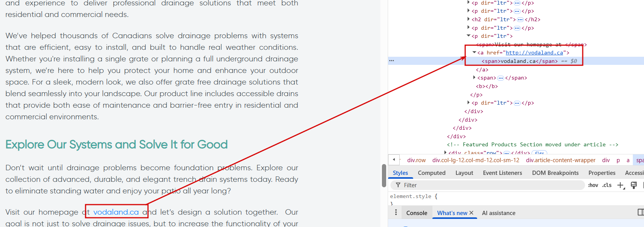Collapse the expanded p dir=ltr element
Viewport: 644px width, 227px height.
coord(468,36)
